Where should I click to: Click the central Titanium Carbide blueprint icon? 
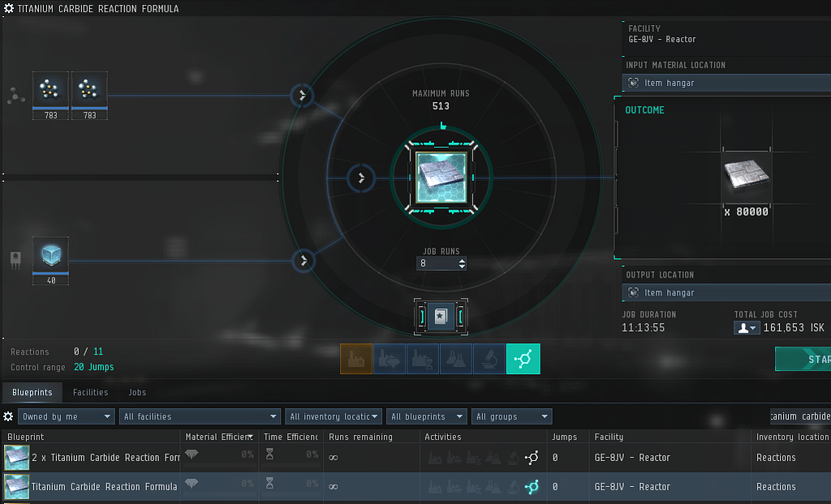point(441,178)
